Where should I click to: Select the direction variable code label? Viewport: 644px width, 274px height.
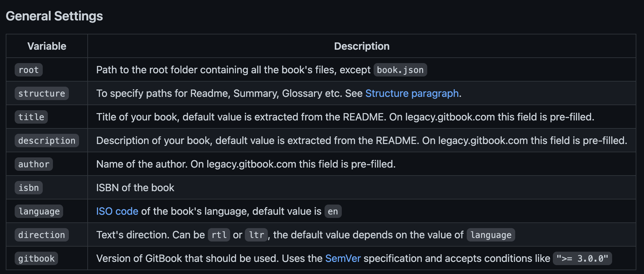tap(41, 235)
